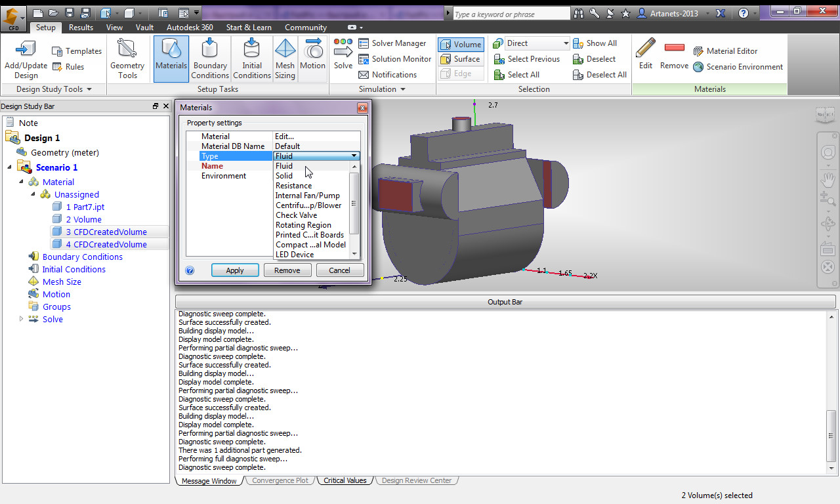840x504 pixels.
Task: Open Notifications in the Simulation panel
Action: (x=388, y=75)
